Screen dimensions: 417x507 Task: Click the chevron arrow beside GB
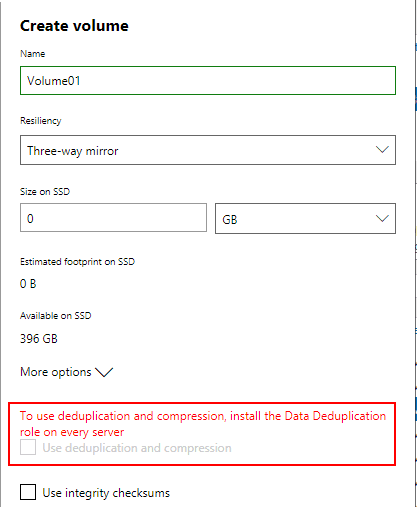pyautogui.click(x=382, y=219)
